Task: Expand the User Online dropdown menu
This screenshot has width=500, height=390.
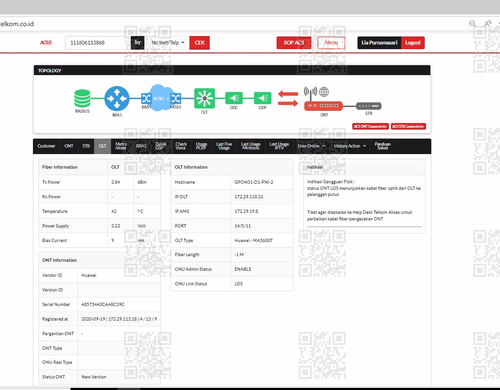Action: (x=311, y=146)
